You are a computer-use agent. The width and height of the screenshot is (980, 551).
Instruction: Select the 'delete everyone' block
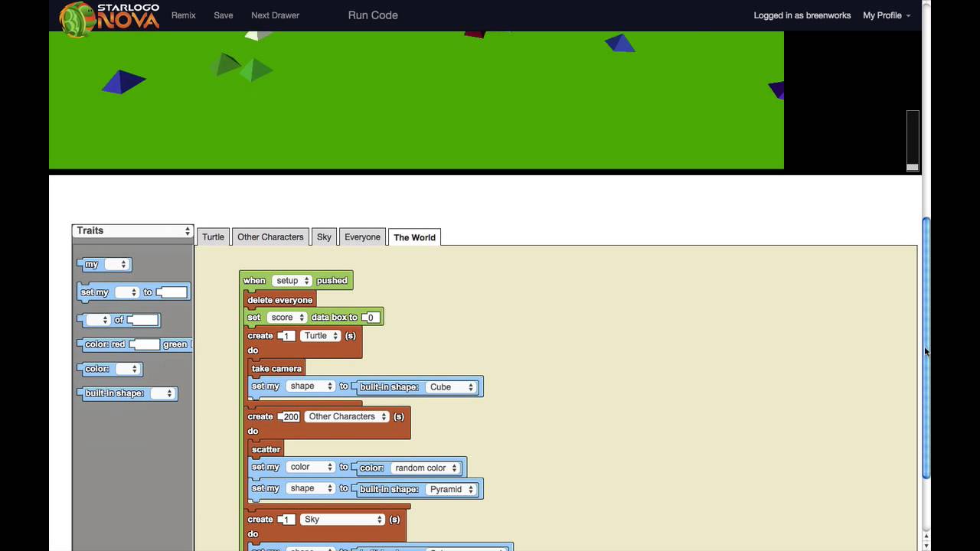(x=279, y=300)
